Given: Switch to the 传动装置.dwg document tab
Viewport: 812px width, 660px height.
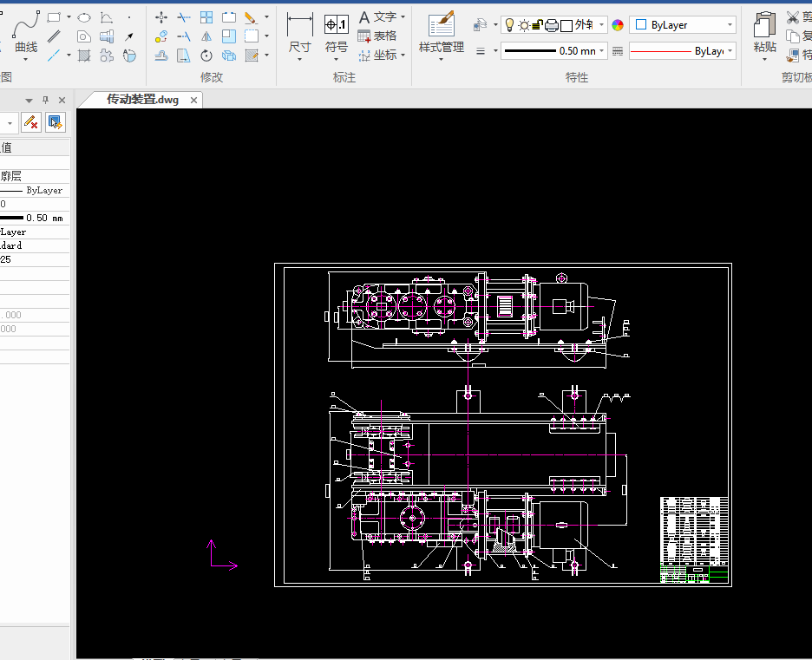Looking at the screenshot, I should click(141, 100).
